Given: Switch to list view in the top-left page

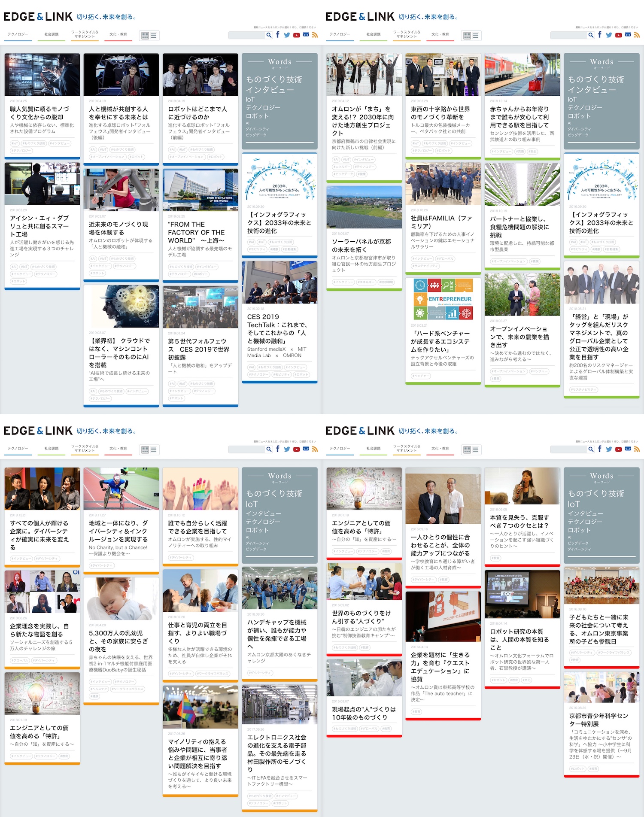Looking at the screenshot, I should pos(154,36).
